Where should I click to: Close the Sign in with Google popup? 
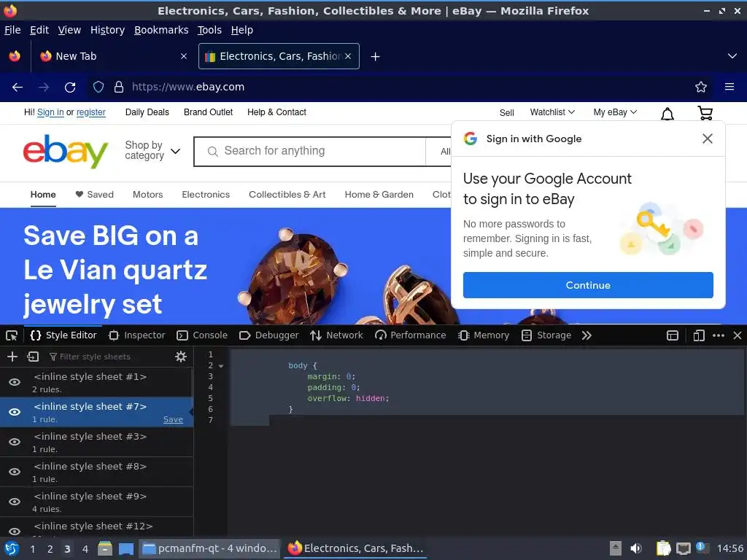(708, 139)
